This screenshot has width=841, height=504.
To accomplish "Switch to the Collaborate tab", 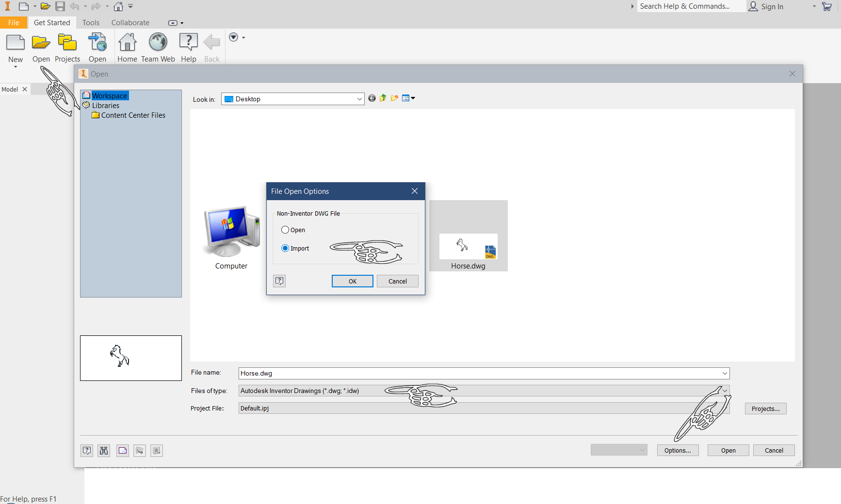I will click(130, 23).
